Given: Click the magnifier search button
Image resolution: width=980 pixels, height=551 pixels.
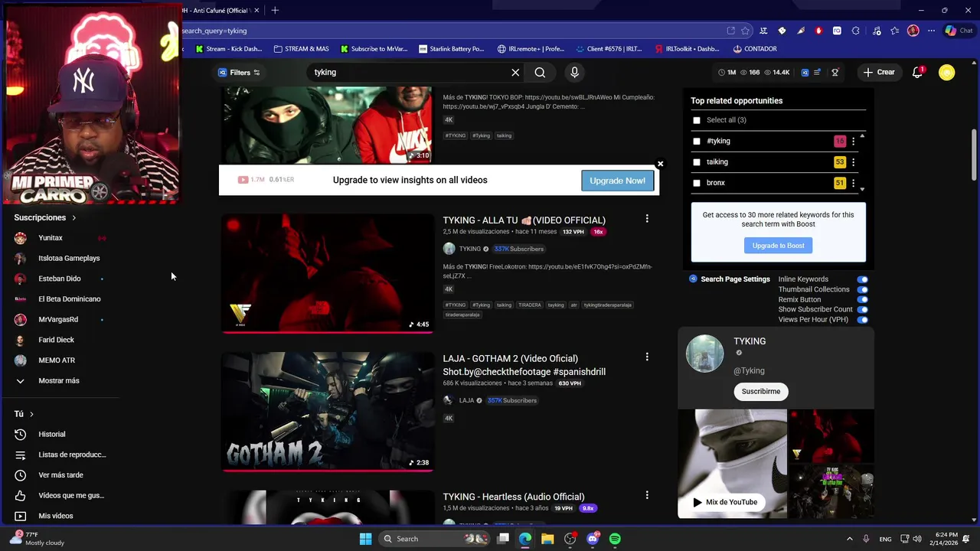Looking at the screenshot, I should [540, 72].
